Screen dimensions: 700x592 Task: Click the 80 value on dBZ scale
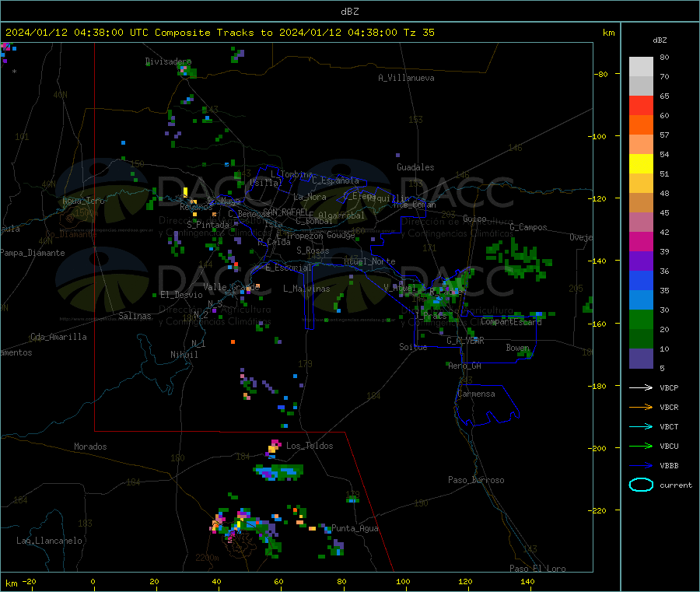pos(664,57)
